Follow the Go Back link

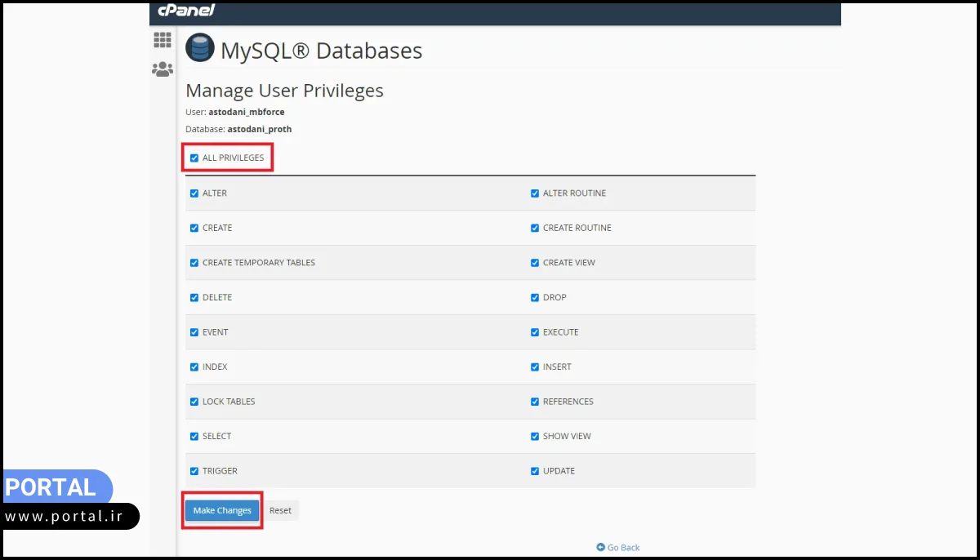click(x=623, y=548)
